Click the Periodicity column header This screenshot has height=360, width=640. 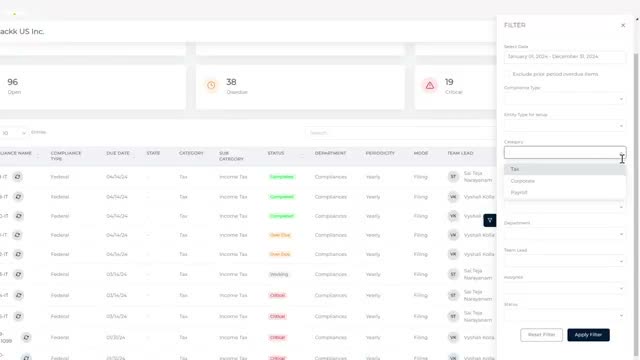point(380,153)
